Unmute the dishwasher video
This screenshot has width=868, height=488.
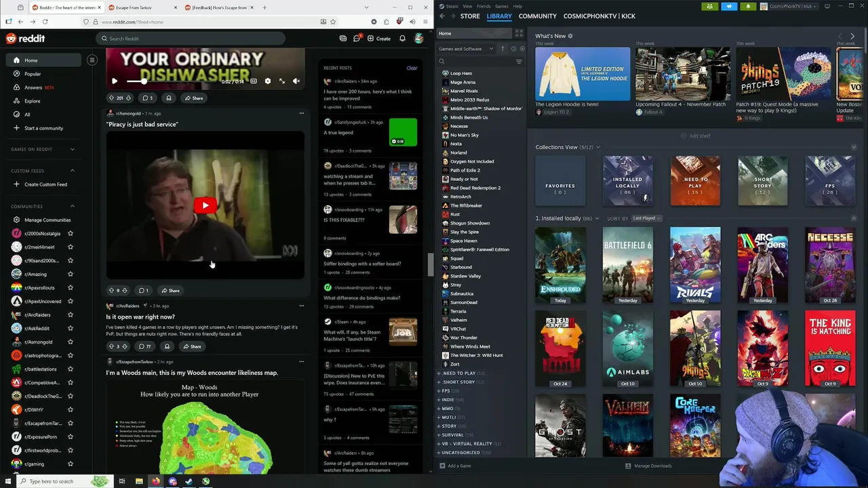point(296,81)
